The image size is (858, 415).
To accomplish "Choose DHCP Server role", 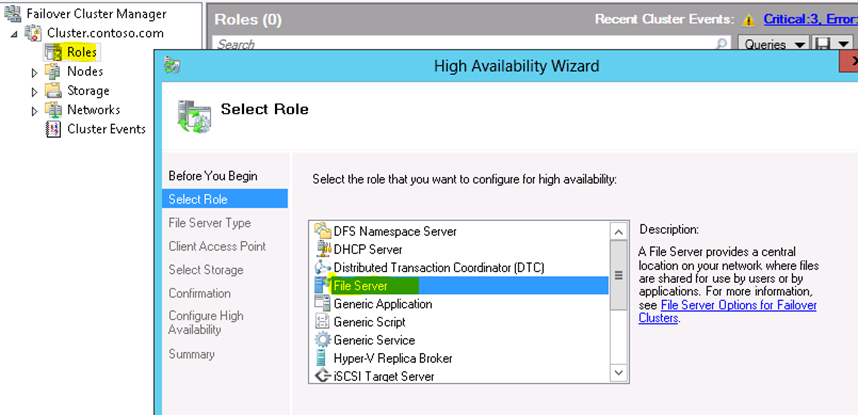I will [368, 249].
